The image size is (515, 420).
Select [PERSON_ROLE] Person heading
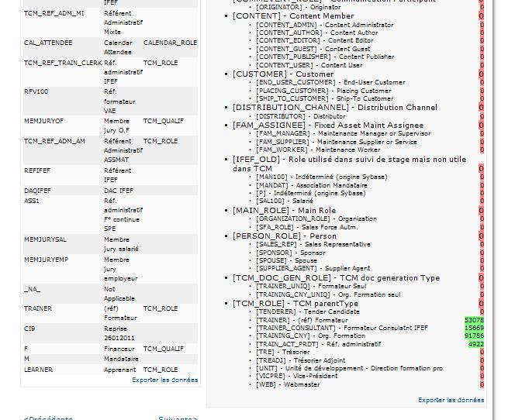click(285, 236)
